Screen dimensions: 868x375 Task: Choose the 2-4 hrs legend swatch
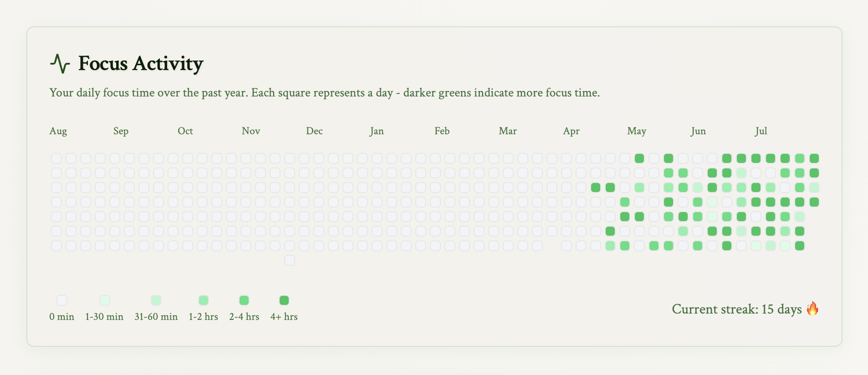tap(244, 300)
